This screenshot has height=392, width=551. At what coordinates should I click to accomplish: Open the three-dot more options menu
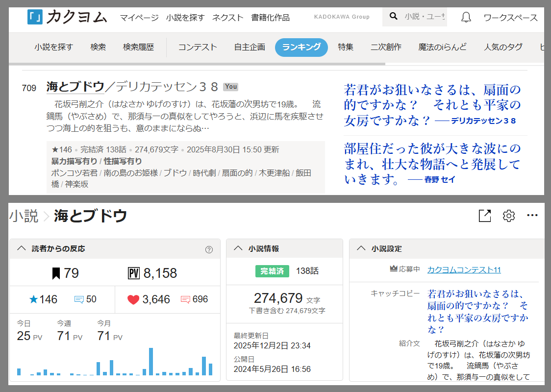[532, 216]
